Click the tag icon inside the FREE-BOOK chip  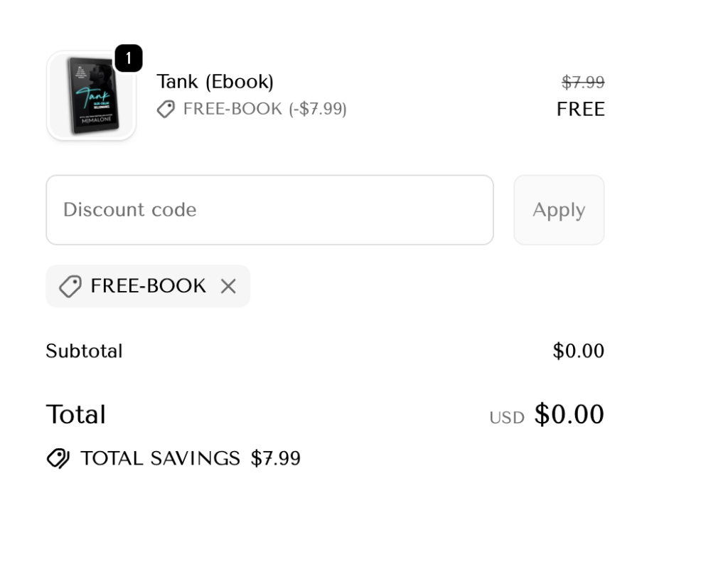pos(70,286)
